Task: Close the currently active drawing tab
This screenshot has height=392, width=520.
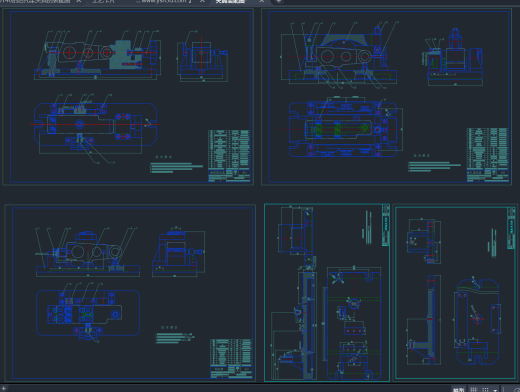Action: (262, 1)
